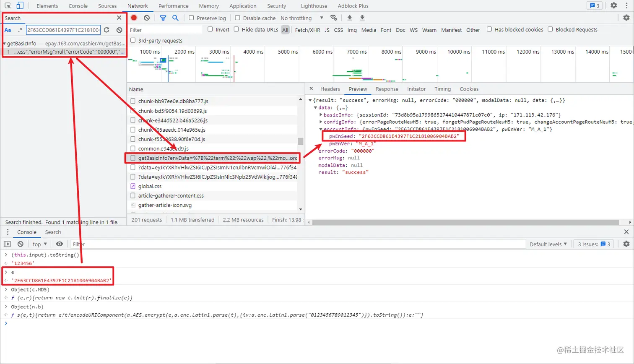This screenshot has width=634, height=364.
Task: Enable the Preserve log checkbox
Action: [191, 18]
